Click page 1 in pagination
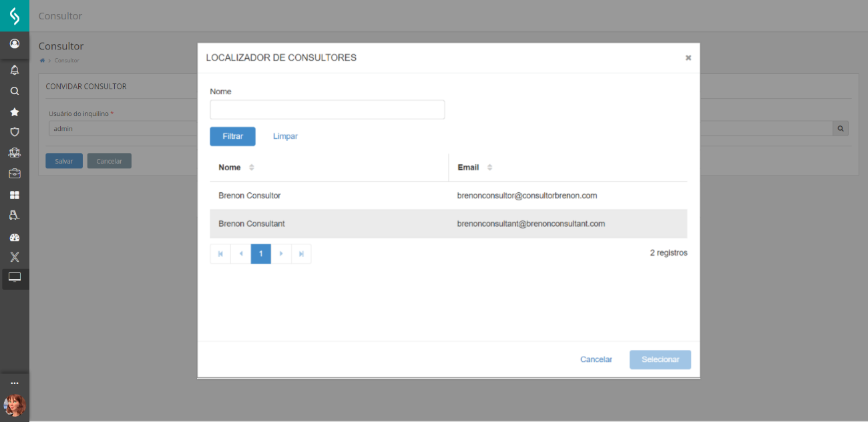868x422 pixels. [261, 254]
